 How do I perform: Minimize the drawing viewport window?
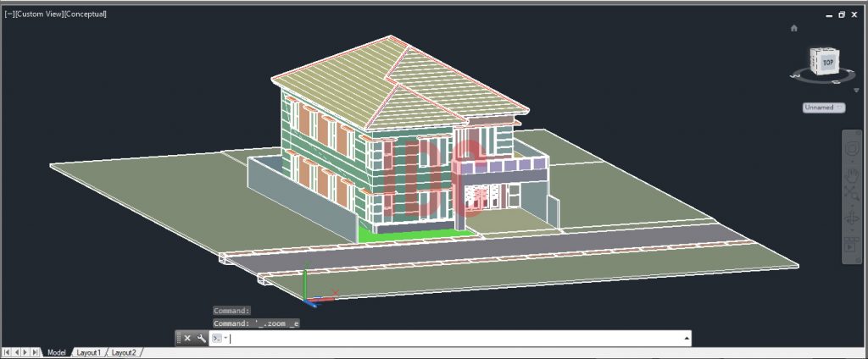pos(829,15)
